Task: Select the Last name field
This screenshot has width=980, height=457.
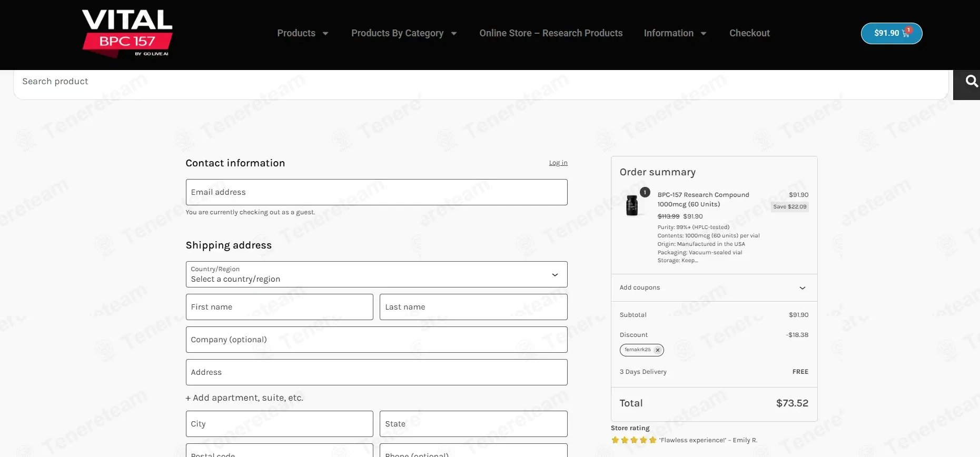Action: [473, 307]
